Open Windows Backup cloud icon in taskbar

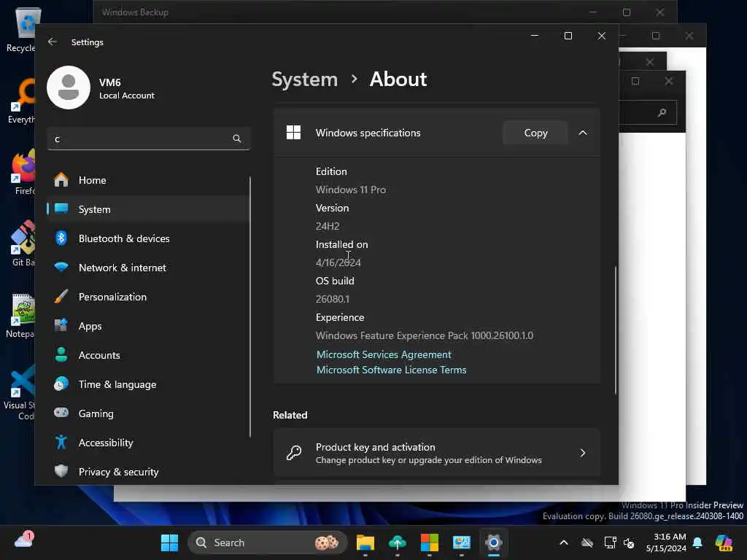click(398, 542)
